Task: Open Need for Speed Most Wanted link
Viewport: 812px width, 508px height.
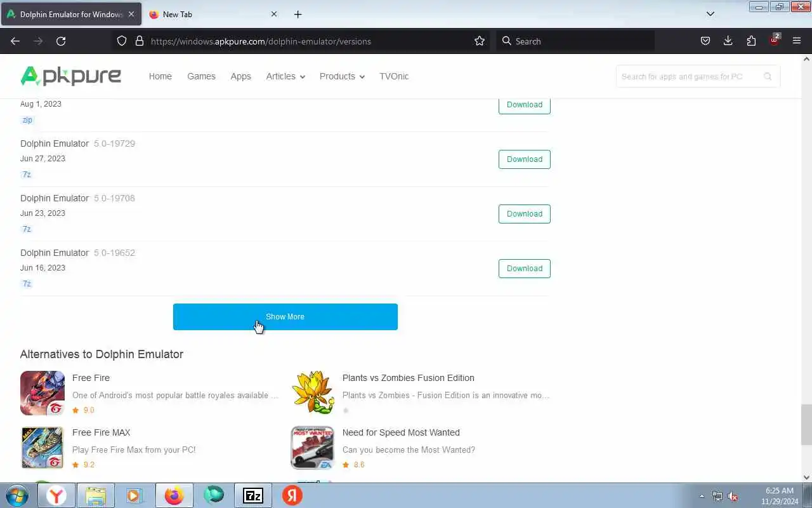Action: coord(401,432)
